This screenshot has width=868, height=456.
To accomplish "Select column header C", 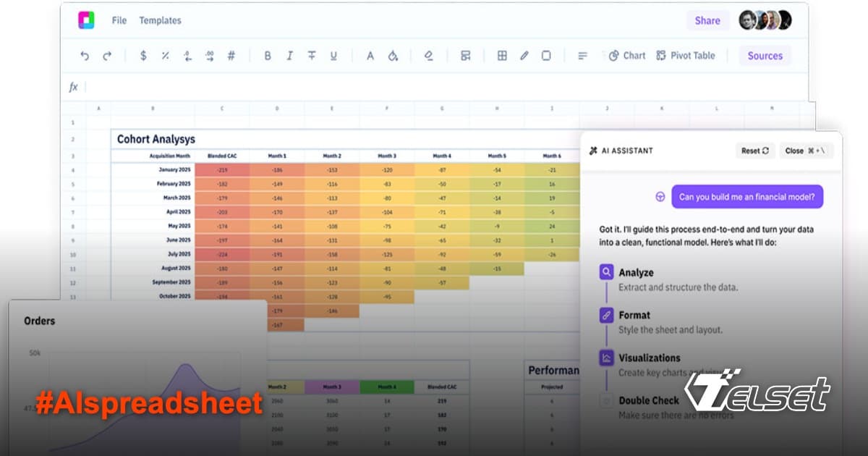I will point(222,109).
